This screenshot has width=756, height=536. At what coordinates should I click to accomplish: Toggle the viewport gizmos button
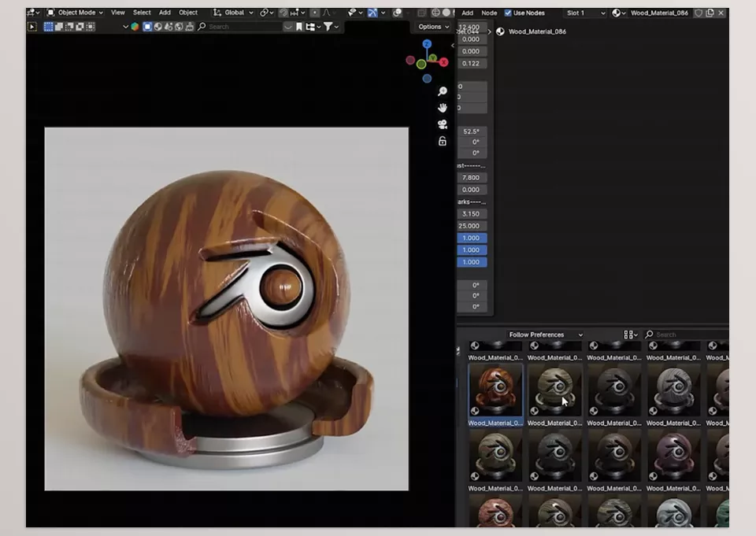pyautogui.click(x=372, y=13)
